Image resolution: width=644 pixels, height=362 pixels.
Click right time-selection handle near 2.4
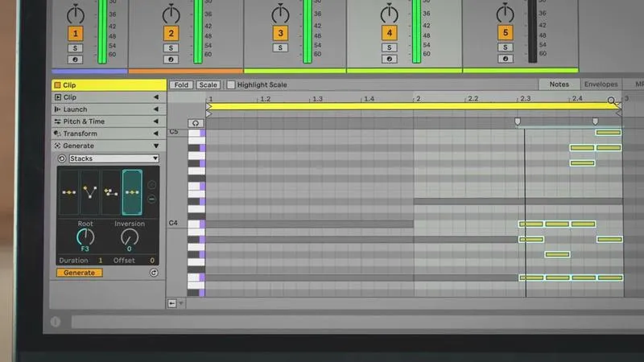pyautogui.click(x=595, y=121)
